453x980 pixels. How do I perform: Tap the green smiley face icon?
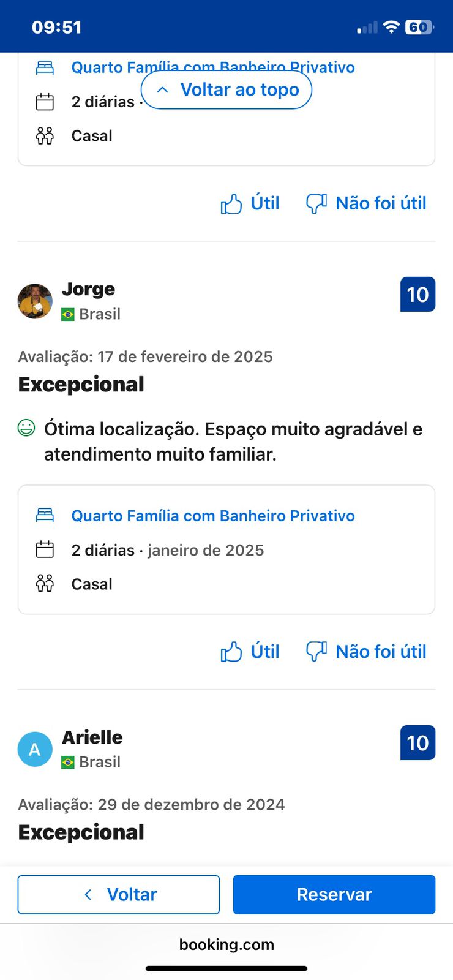pos(26,428)
